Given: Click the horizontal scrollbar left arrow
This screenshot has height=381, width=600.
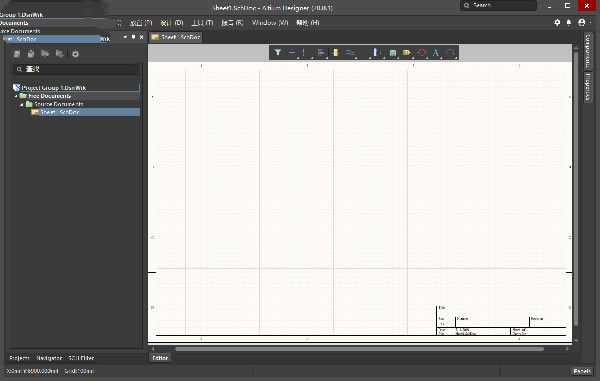Looking at the screenshot, I should click(x=153, y=349).
